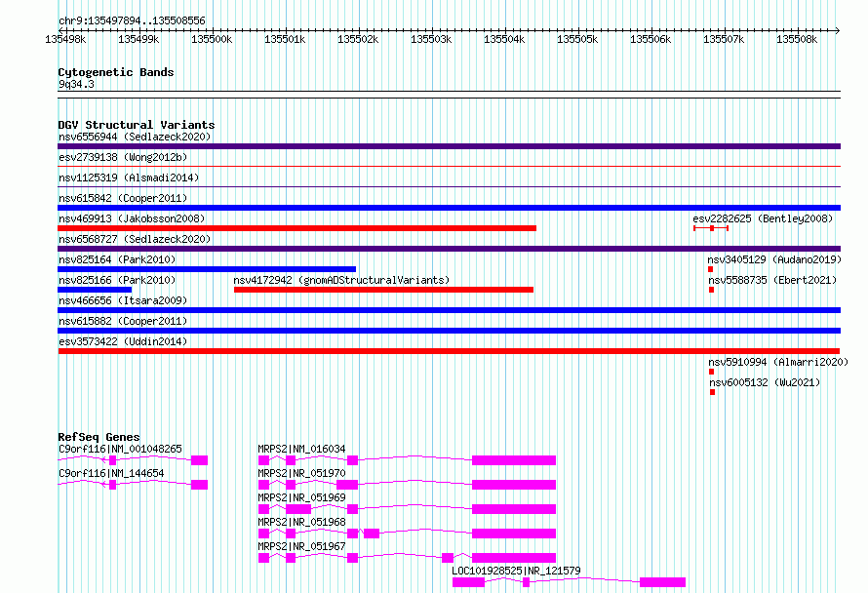Click the esv3573422 (Uddin2014) label
Screen dimensions: 868x593
click(x=123, y=341)
